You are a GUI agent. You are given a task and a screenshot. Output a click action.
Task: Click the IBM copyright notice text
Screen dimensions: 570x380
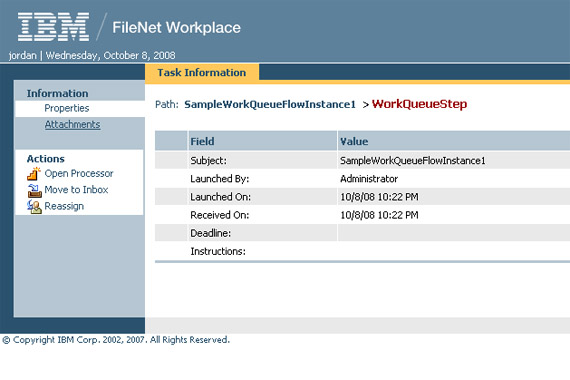(116, 340)
